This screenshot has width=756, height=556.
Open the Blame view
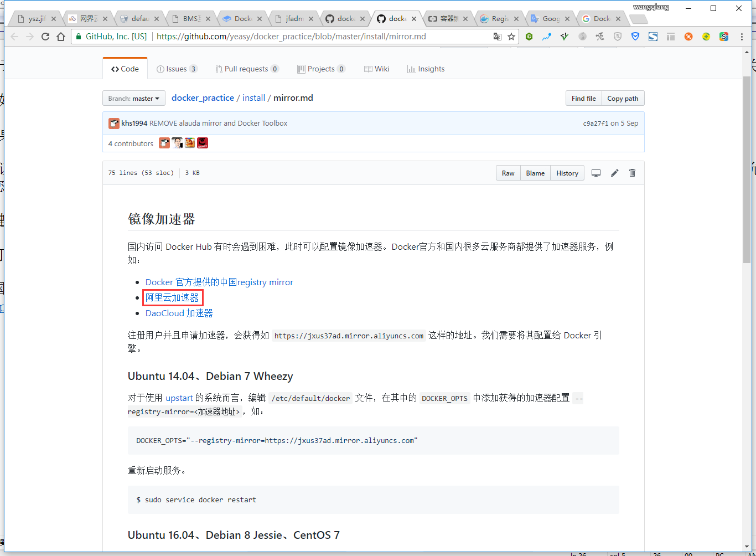pos(535,173)
